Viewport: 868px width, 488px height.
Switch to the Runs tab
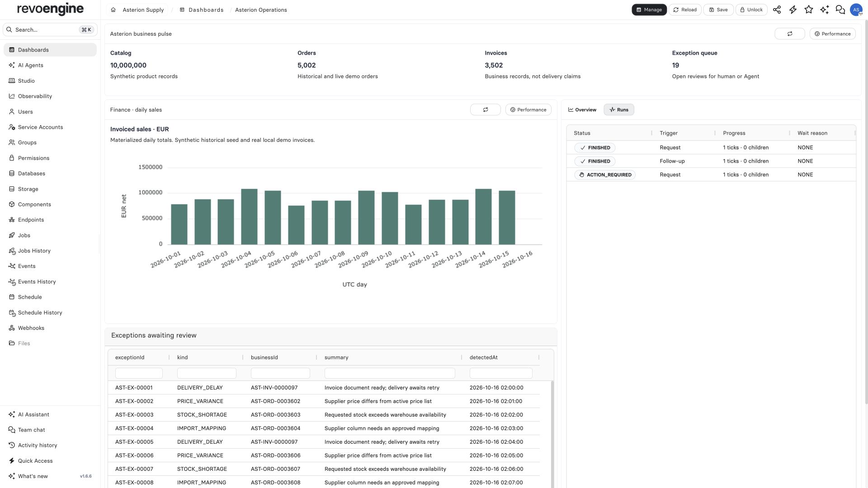pyautogui.click(x=619, y=110)
